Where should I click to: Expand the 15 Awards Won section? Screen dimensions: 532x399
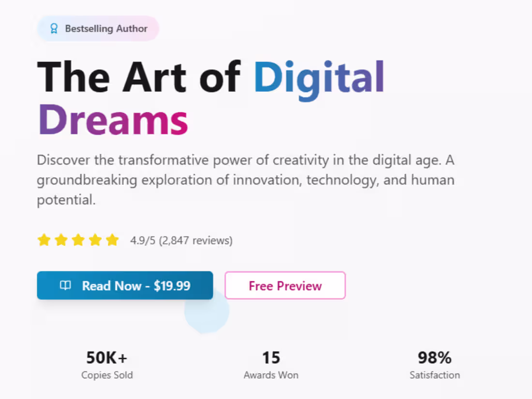pyautogui.click(x=271, y=364)
